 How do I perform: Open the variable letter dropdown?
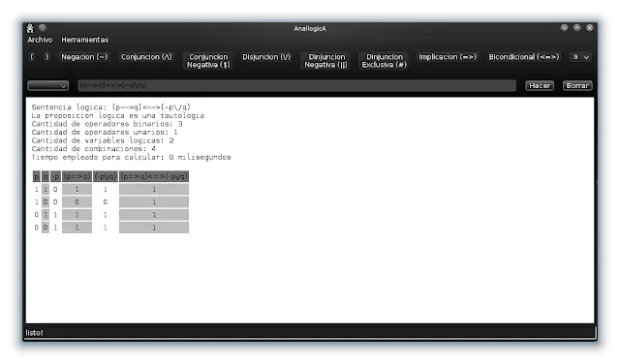pos(580,57)
